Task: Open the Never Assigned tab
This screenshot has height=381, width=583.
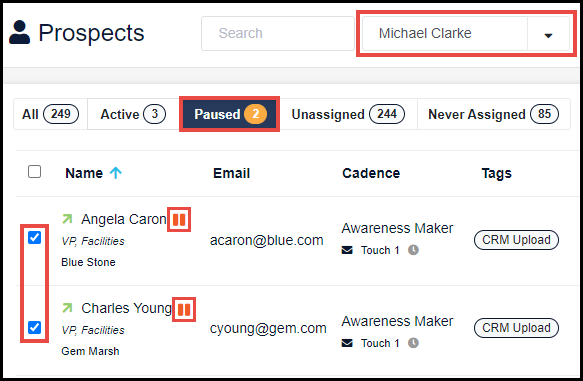Action: 493,114
